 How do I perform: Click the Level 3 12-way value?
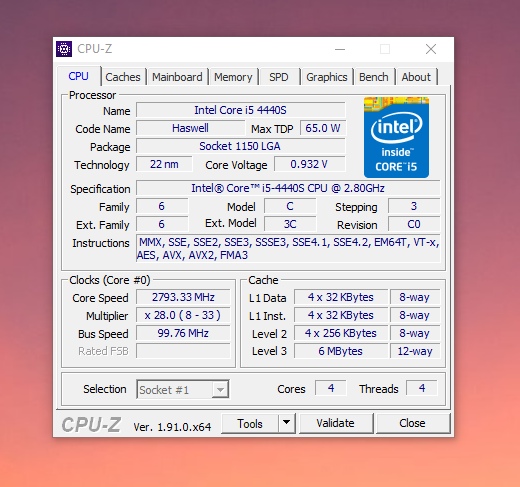pos(415,351)
